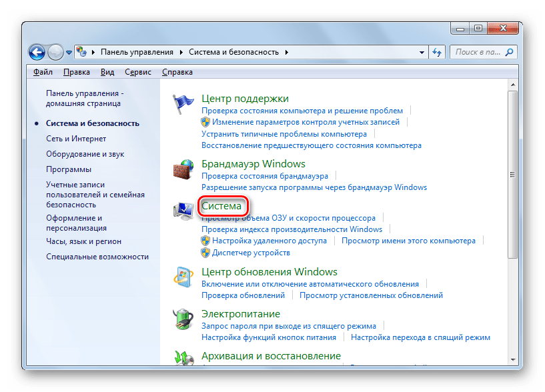Open Специальные возможности category

[x=97, y=257]
